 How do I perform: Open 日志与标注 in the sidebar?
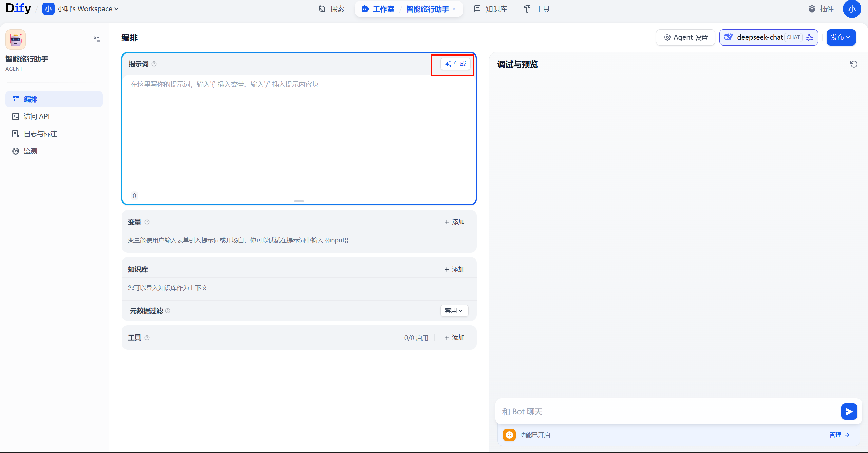(40, 134)
